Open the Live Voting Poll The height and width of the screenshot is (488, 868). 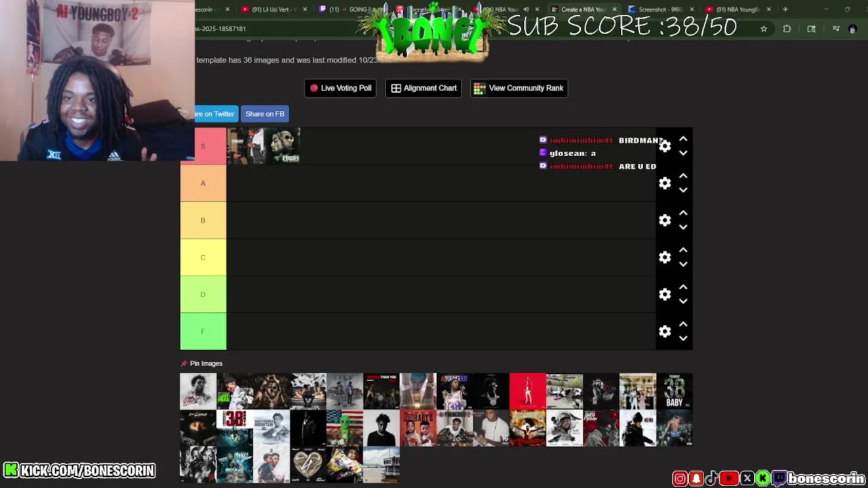[x=340, y=88]
